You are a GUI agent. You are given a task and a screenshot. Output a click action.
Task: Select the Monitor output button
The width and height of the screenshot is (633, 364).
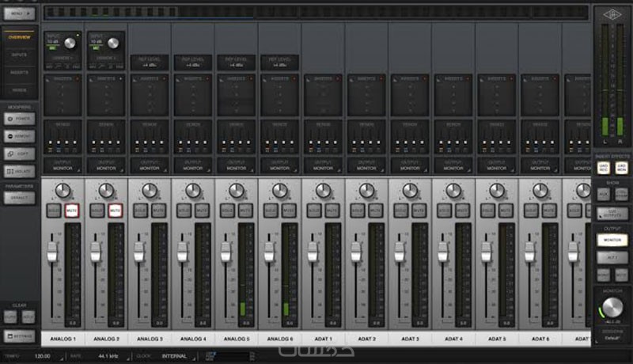tap(612, 240)
